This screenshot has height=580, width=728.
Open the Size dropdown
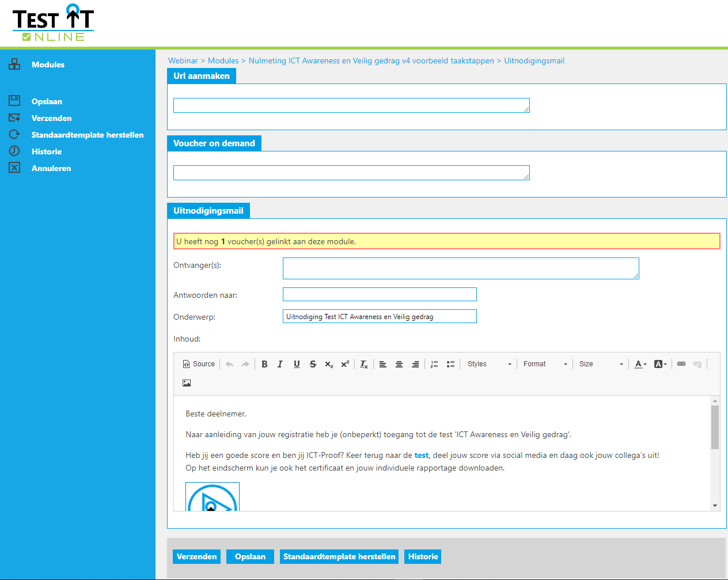click(x=601, y=364)
